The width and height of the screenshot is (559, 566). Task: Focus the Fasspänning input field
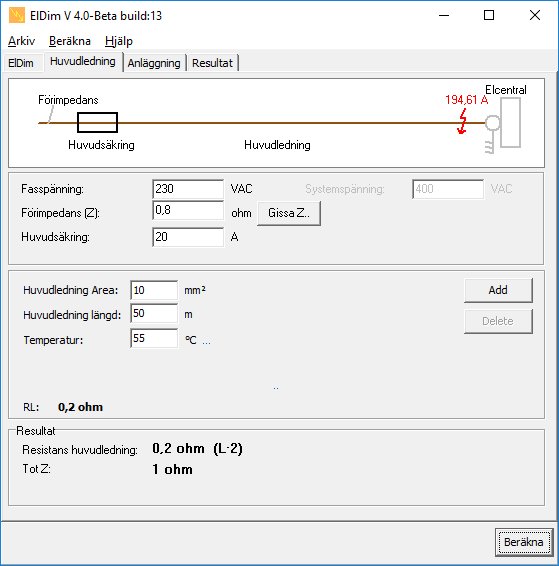click(188, 189)
